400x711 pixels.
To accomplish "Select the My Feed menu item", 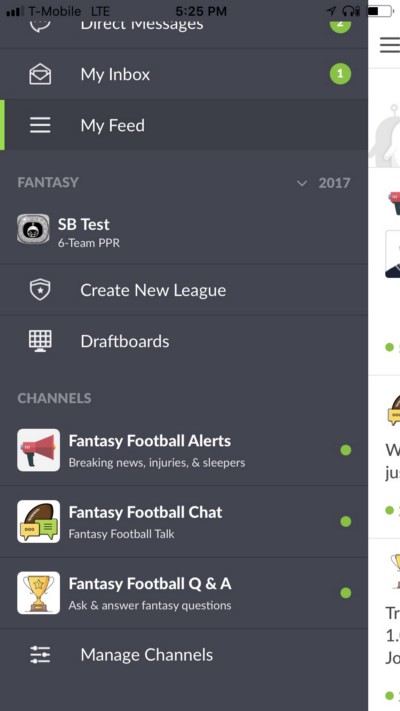I will click(x=184, y=125).
